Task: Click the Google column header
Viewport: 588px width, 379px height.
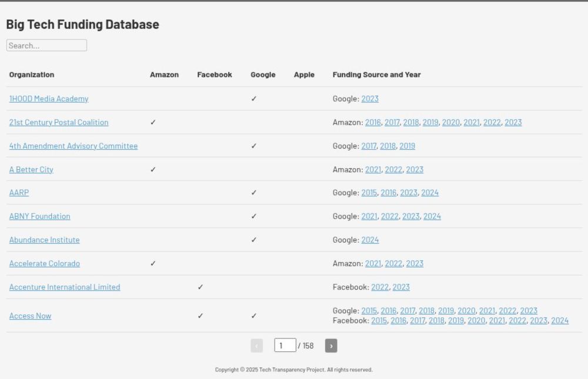Action: [x=263, y=75]
